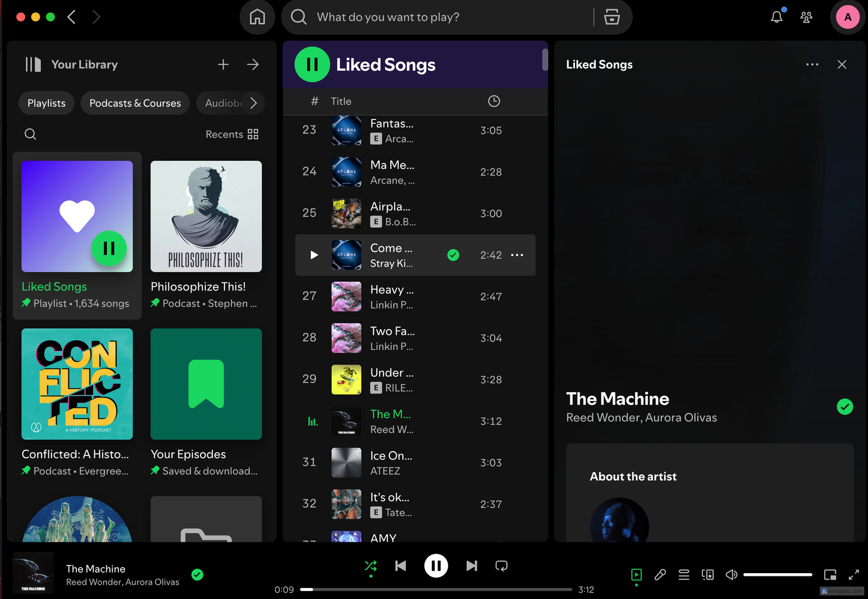Expand Your Library with arrow
The image size is (868, 599).
[253, 64]
